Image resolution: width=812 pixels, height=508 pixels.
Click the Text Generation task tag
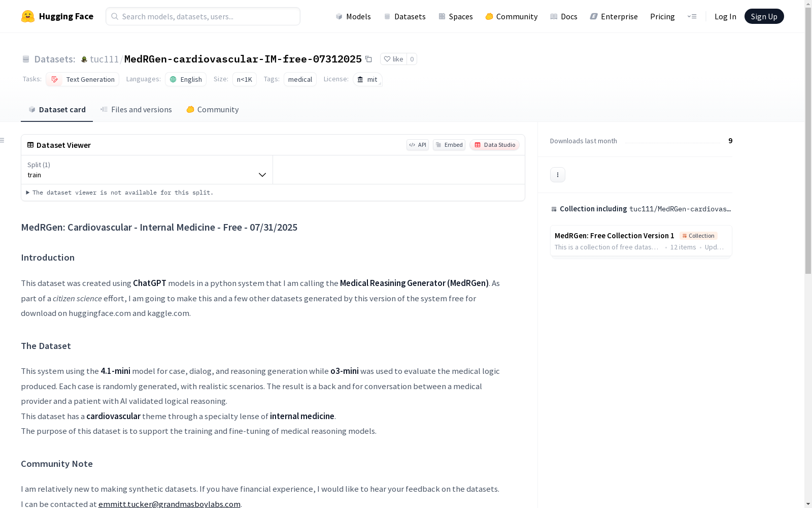82,79
